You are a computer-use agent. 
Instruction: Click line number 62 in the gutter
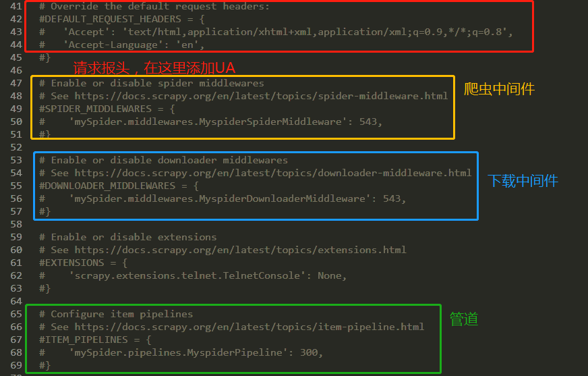coord(16,276)
